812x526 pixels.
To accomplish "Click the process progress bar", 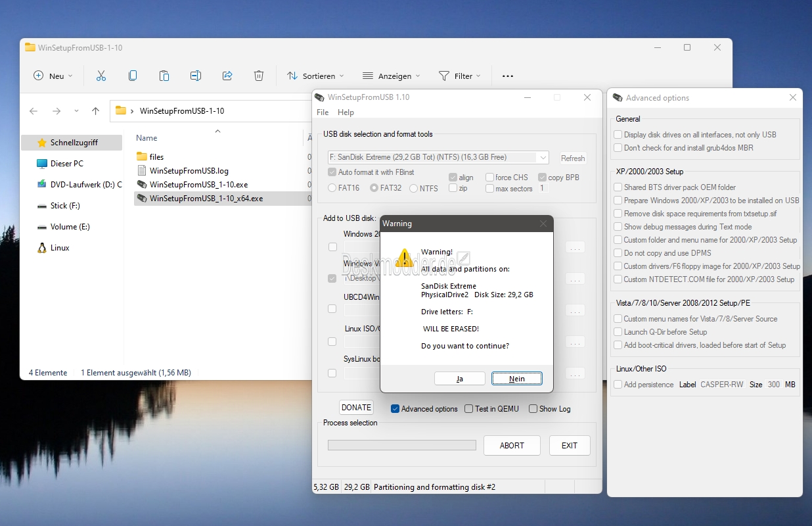I will click(402, 445).
